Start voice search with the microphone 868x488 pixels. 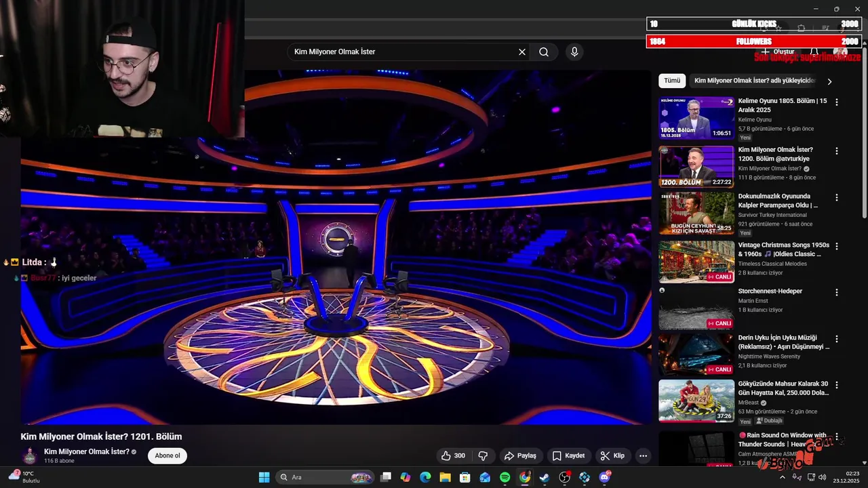[574, 52]
